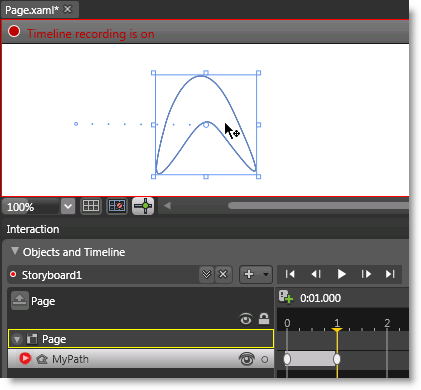Viewport: 421px width, 390px height.
Task: Go to first frame of timeline
Action: tap(290, 274)
